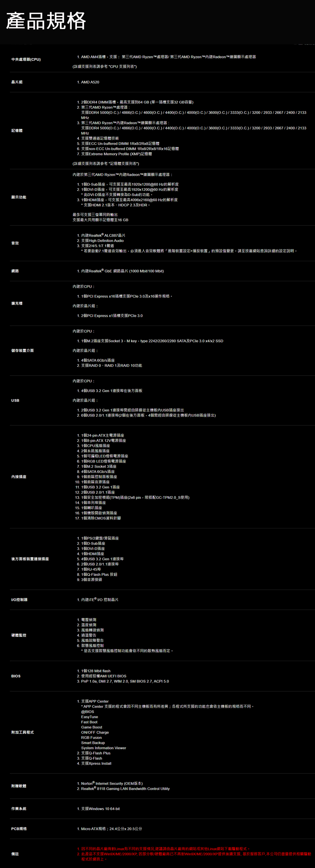315x868 pixels.
Task: Click the 硬體監控 section label
Action: [x=18, y=636]
